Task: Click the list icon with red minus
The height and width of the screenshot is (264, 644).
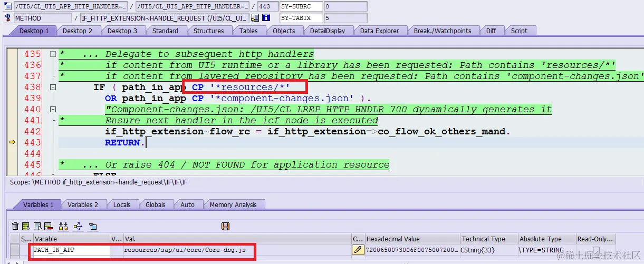Action: click(x=48, y=226)
